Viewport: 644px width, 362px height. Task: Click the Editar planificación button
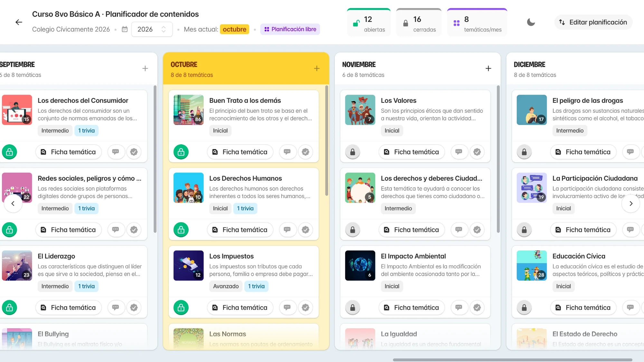pyautogui.click(x=593, y=22)
